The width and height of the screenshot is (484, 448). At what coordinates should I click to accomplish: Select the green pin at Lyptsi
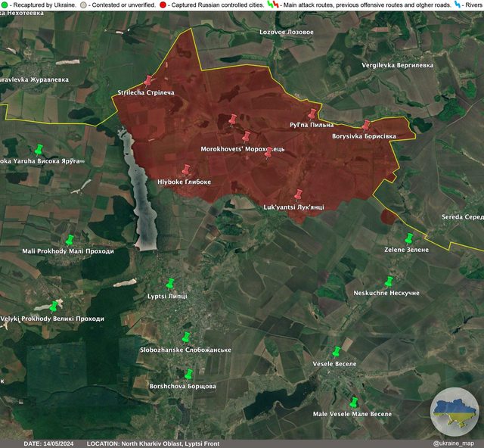pyautogui.click(x=170, y=284)
